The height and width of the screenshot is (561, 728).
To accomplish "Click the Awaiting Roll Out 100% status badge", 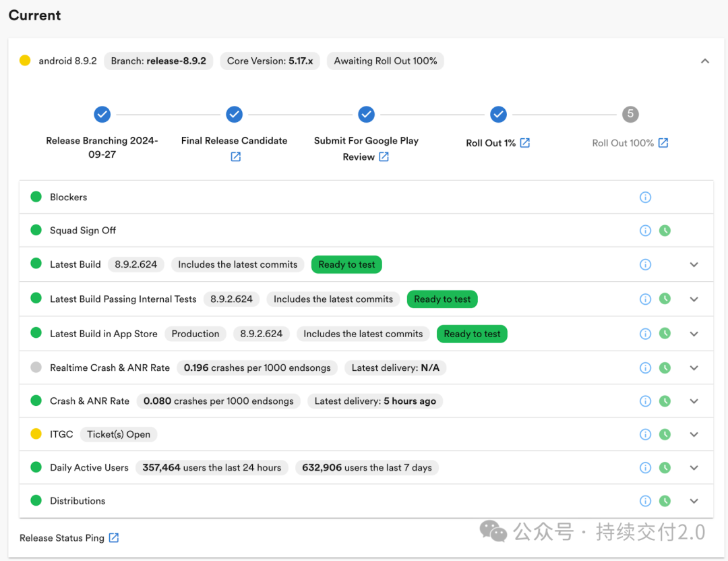I will [x=386, y=61].
